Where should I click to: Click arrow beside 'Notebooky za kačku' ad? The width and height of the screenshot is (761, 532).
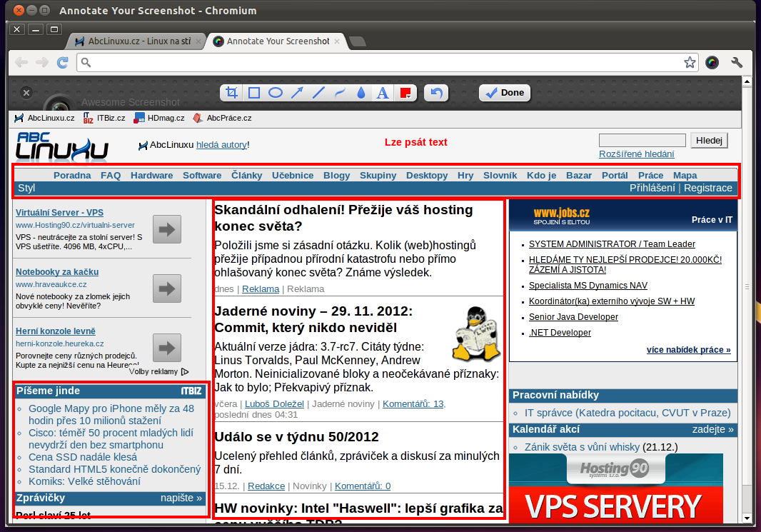click(x=167, y=288)
